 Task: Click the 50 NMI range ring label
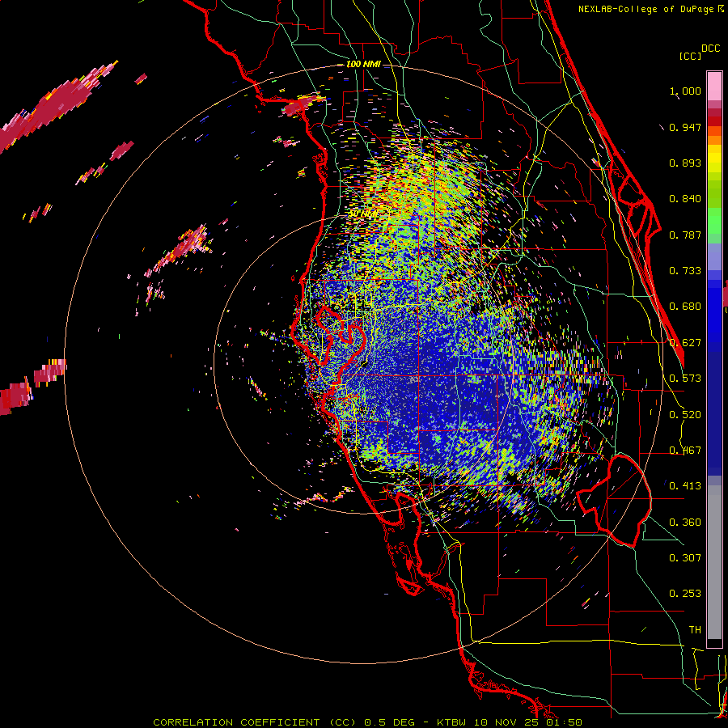coord(363,214)
